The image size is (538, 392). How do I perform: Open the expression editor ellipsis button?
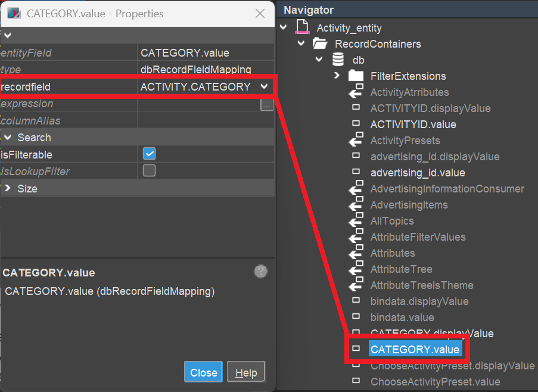click(x=266, y=104)
